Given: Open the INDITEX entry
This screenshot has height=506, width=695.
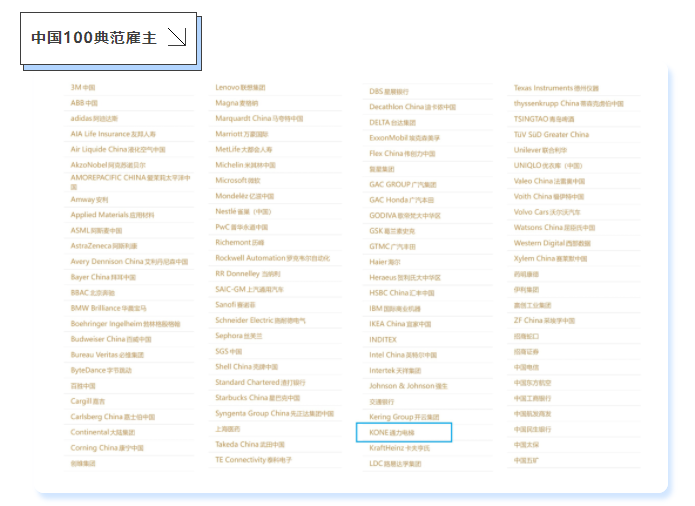Looking at the screenshot, I should coord(383,339).
